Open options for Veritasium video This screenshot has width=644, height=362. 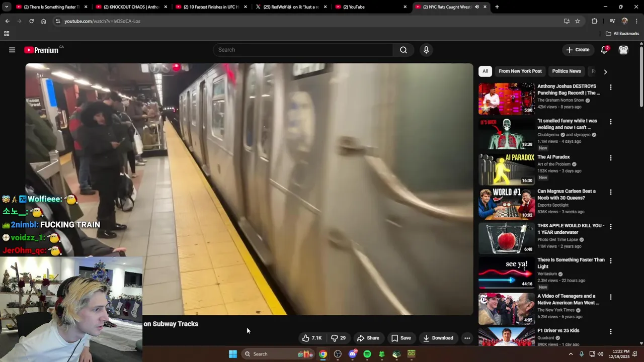(610, 261)
